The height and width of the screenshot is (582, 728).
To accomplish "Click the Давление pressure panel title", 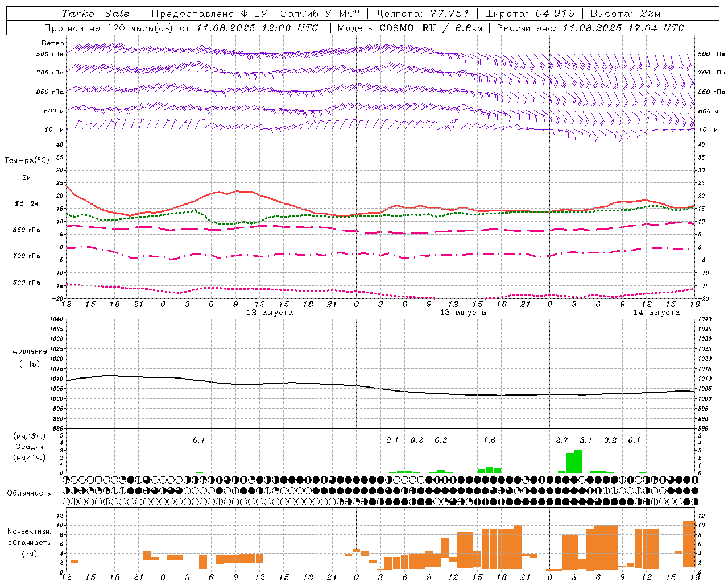I will coord(30,351).
